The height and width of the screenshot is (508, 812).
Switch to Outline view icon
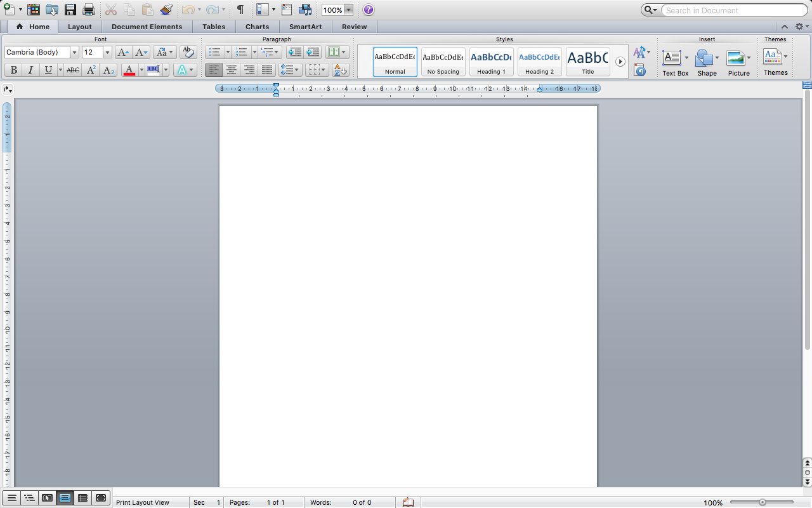pos(29,498)
